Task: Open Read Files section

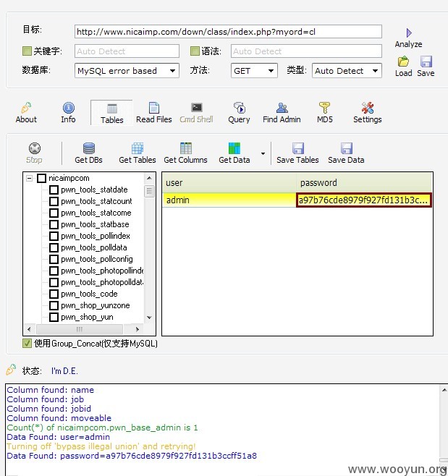Action: click(x=153, y=113)
